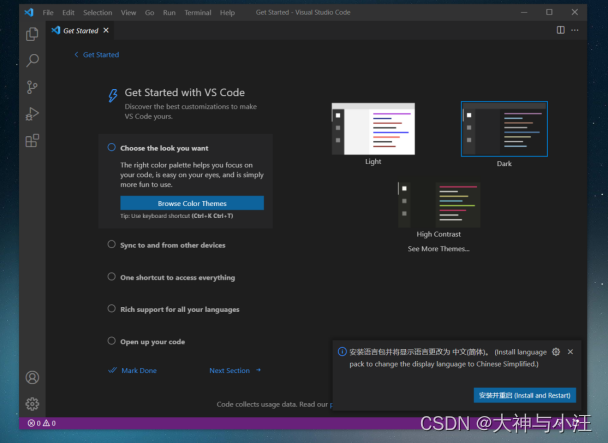Open the Go menu

(x=150, y=12)
